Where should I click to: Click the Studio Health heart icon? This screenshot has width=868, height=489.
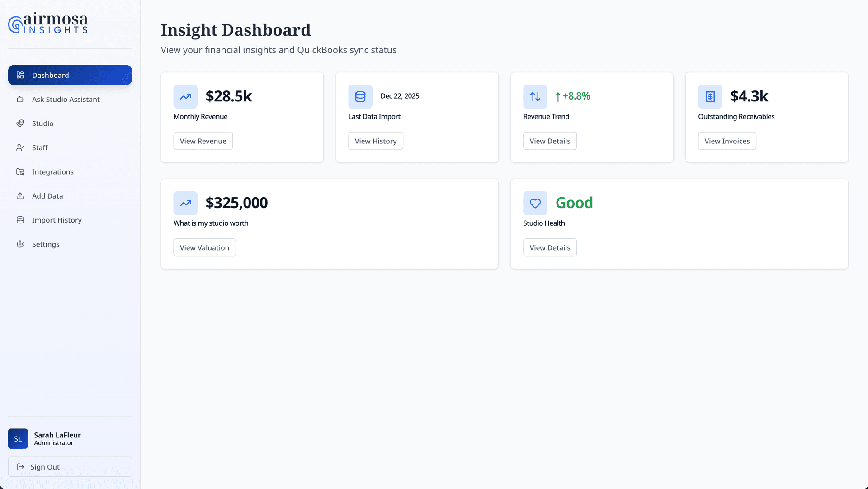pyautogui.click(x=535, y=203)
